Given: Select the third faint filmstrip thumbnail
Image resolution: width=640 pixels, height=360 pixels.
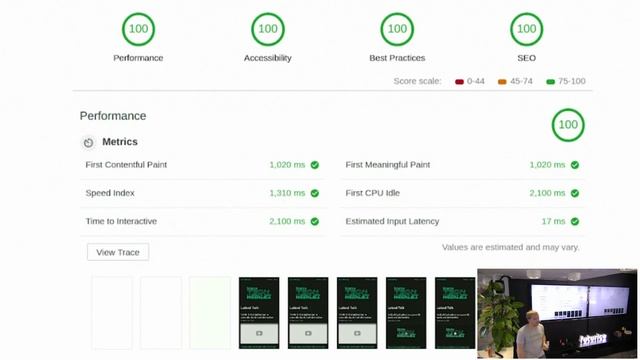Looking at the screenshot, I should (210, 313).
